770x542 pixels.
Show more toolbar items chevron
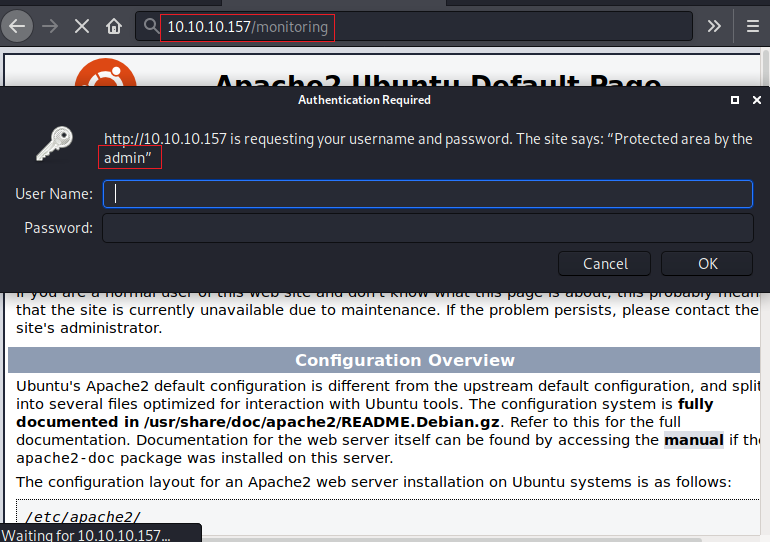[x=714, y=26]
